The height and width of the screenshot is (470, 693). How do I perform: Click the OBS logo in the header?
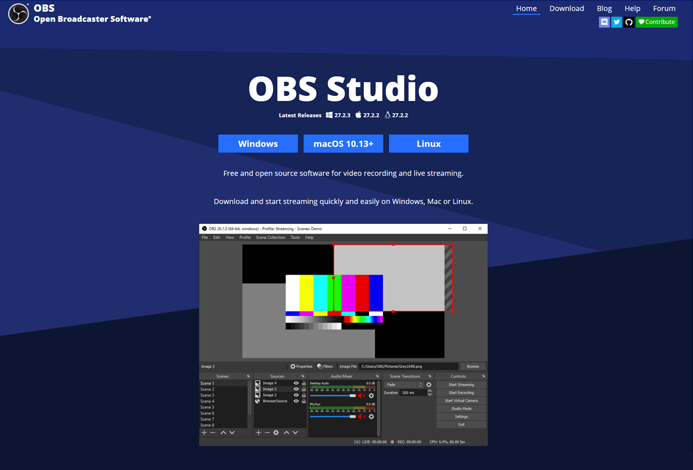coord(18,14)
